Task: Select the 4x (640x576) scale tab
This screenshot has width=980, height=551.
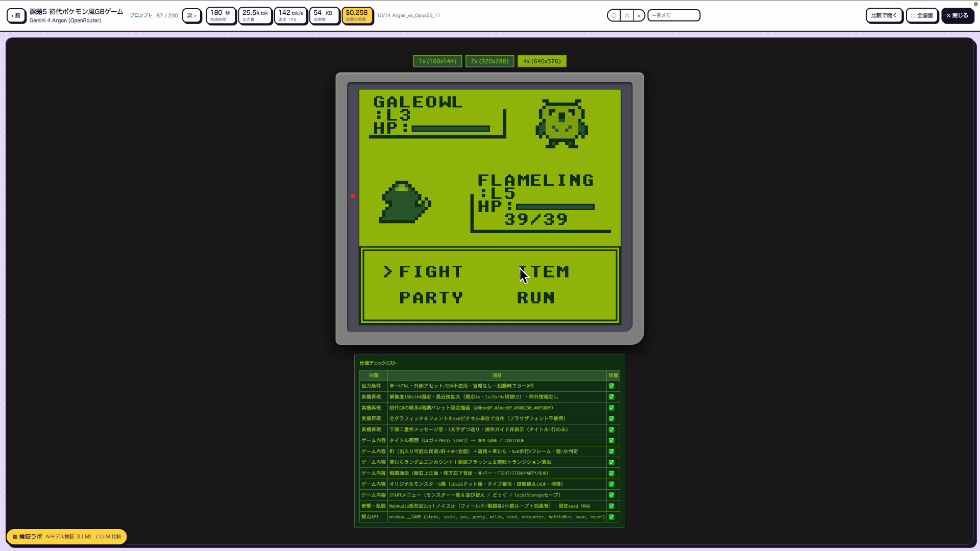Action: pyautogui.click(x=542, y=61)
